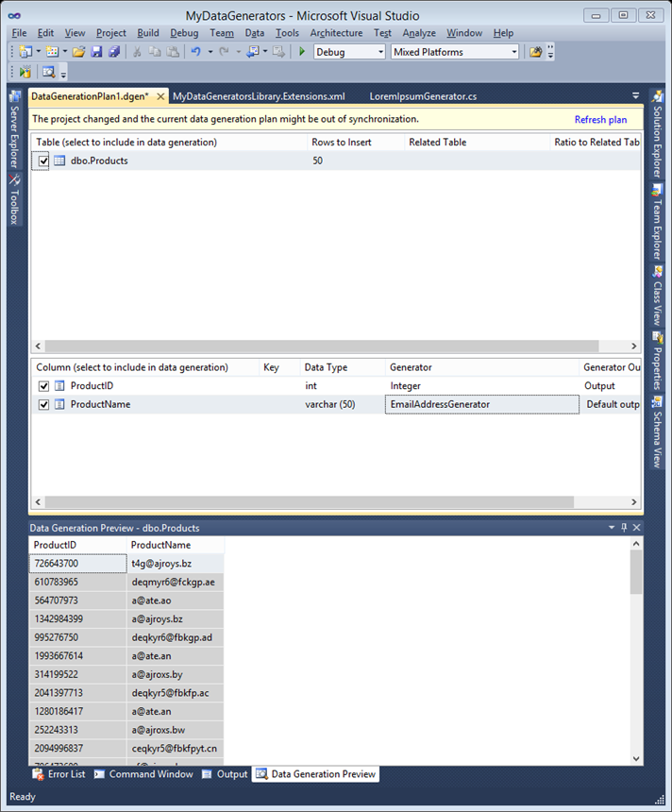672x812 pixels.
Task: Uncheck the ProductName column checkbox
Action: pyautogui.click(x=43, y=404)
